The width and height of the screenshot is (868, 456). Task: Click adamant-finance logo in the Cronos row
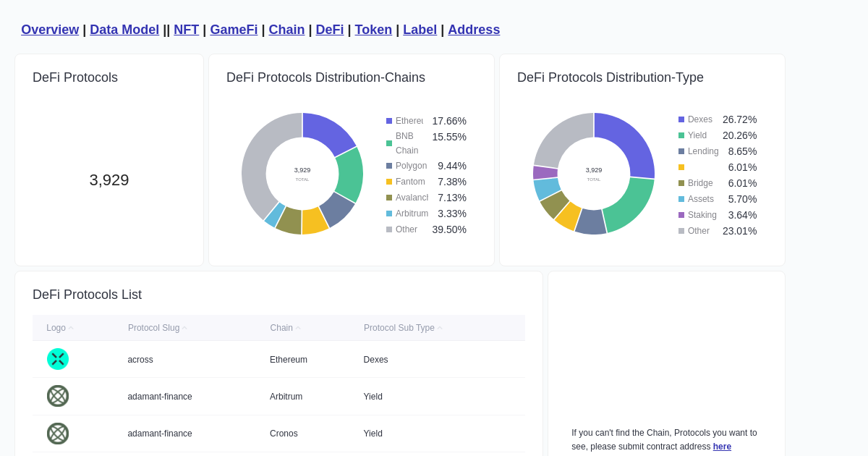point(58,434)
